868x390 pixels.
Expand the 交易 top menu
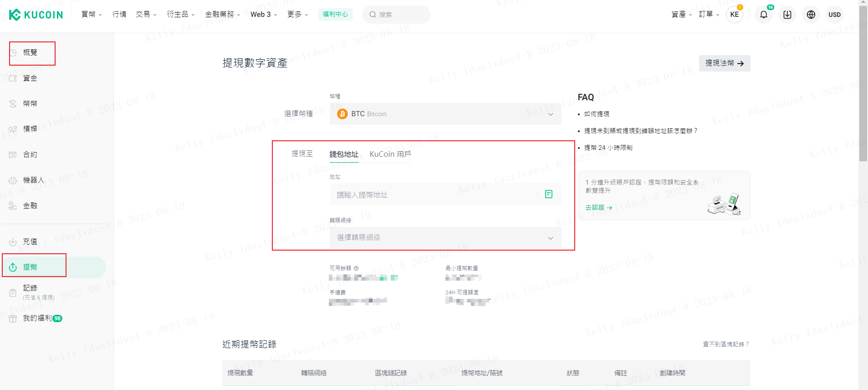click(x=146, y=15)
